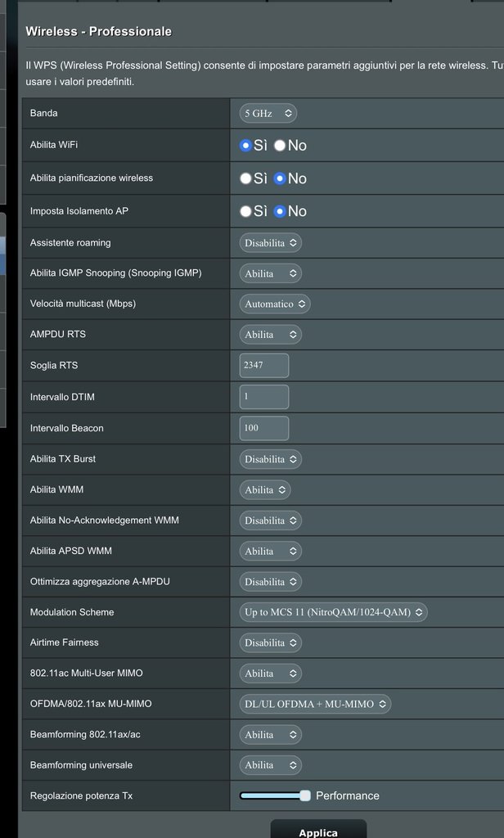504x838 pixels.
Task: Select No for Abilita pianificazione wireless
Action: pos(280,178)
